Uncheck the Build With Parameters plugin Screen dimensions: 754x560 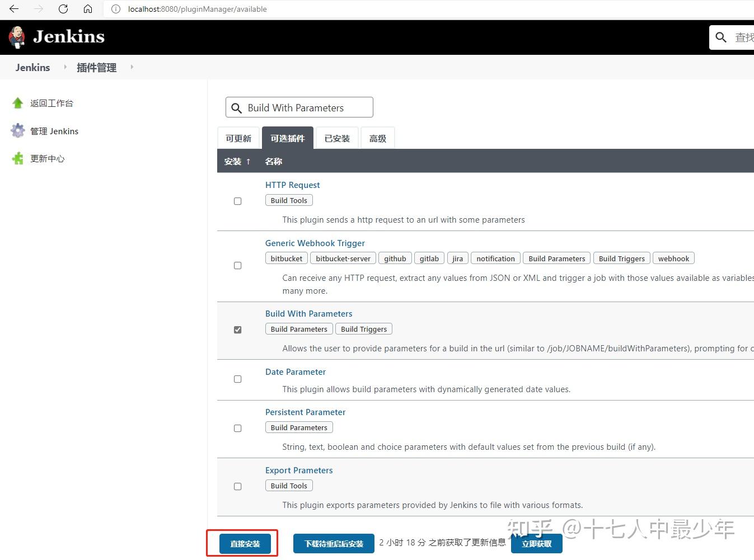[x=237, y=330]
